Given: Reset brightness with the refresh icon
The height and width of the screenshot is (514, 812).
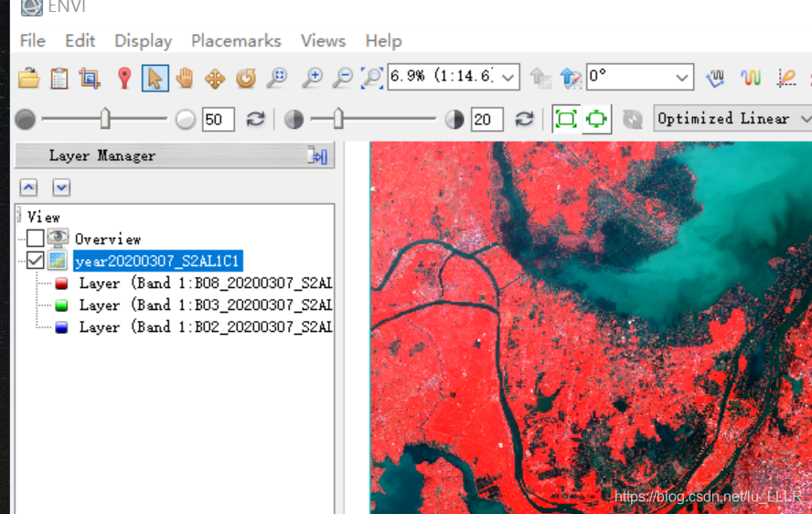Looking at the screenshot, I should [255, 119].
